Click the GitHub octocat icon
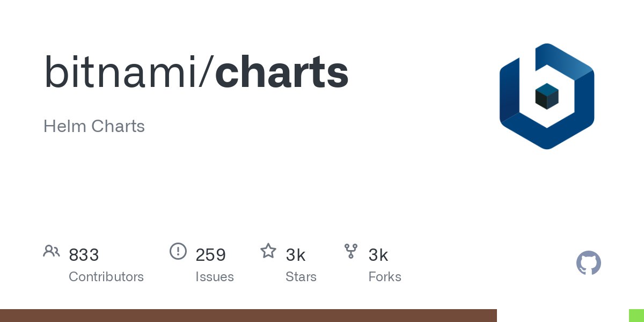 point(589,263)
